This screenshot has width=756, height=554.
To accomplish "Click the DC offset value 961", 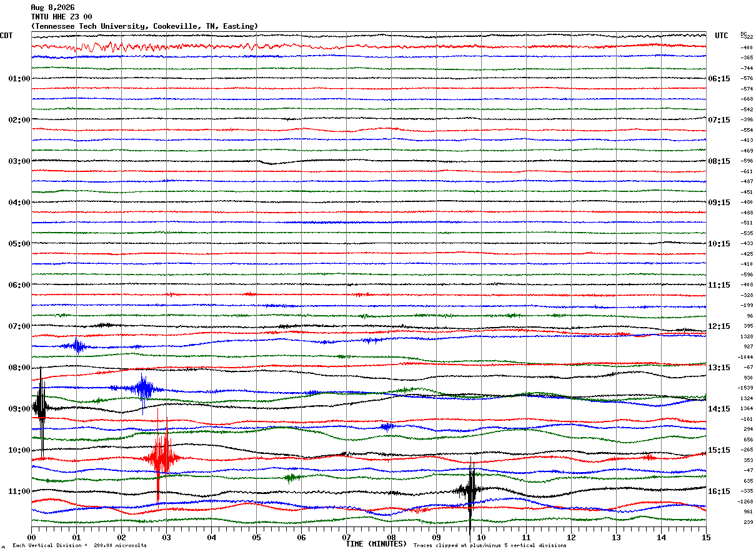I will pos(748,511).
